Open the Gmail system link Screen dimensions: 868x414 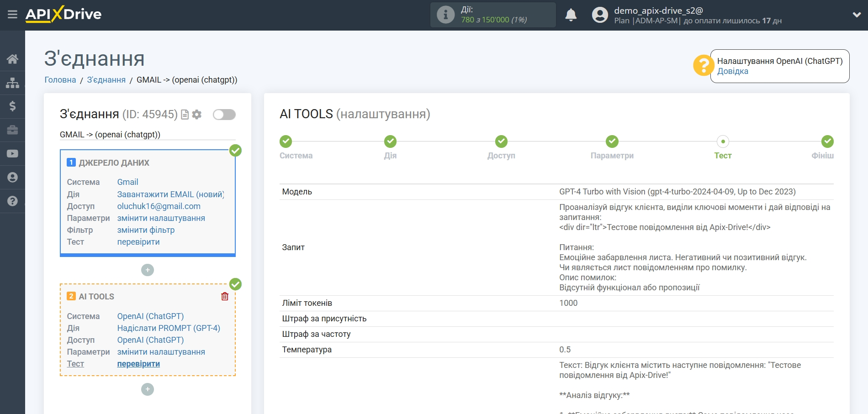pyautogui.click(x=127, y=182)
